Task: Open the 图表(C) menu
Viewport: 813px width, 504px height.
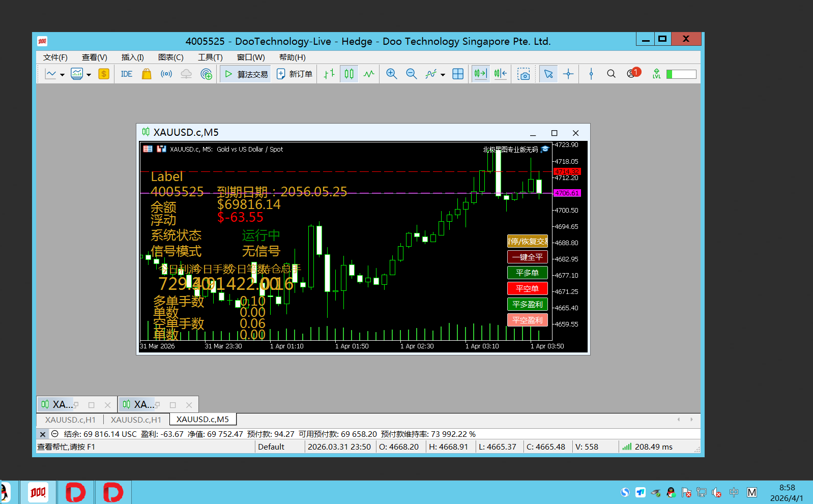Action: (171, 57)
